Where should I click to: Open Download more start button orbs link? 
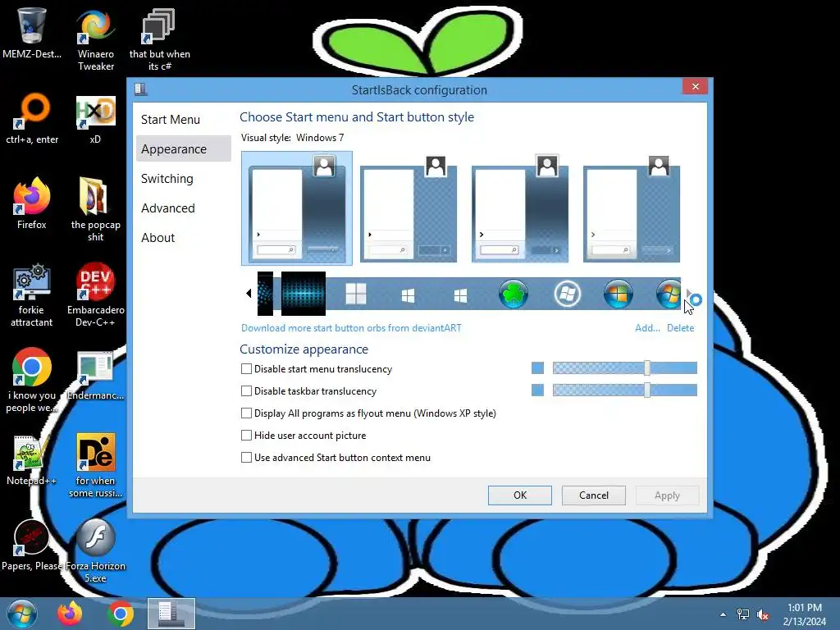(x=351, y=328)
